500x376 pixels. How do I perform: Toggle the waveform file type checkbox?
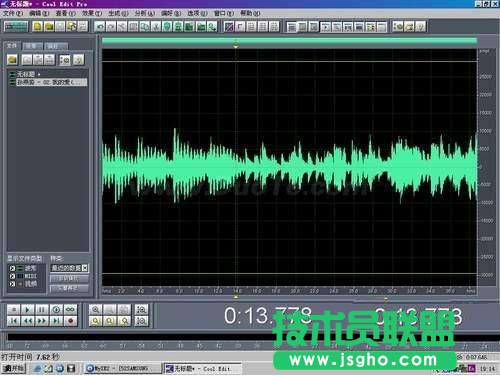12,268
